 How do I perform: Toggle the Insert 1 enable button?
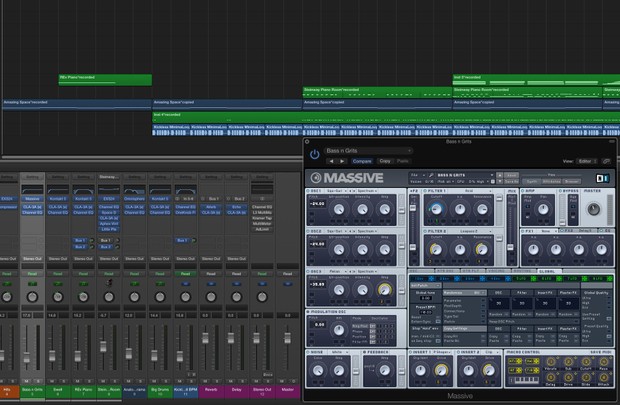[410, 352]
